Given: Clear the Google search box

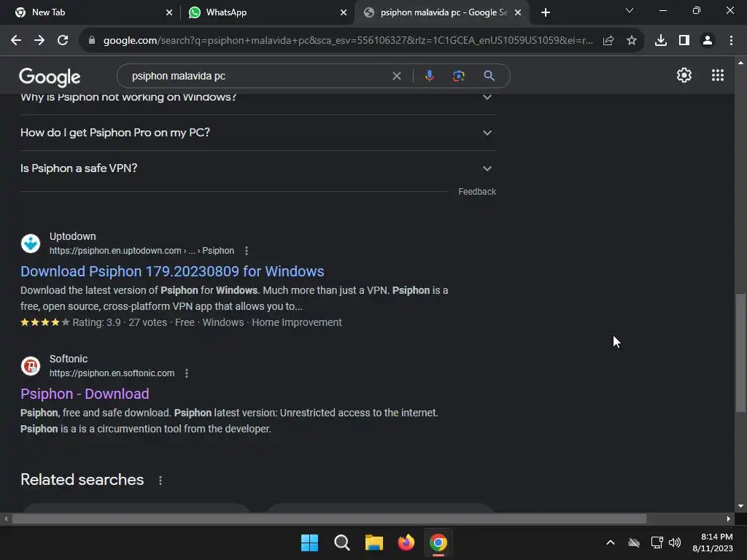Looking at the screenshot, I should (396, 76).
